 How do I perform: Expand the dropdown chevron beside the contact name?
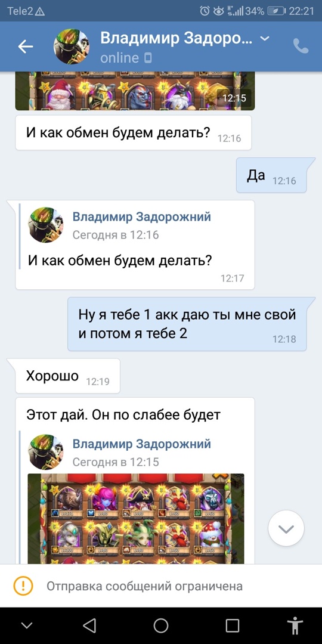pos(265,38)
